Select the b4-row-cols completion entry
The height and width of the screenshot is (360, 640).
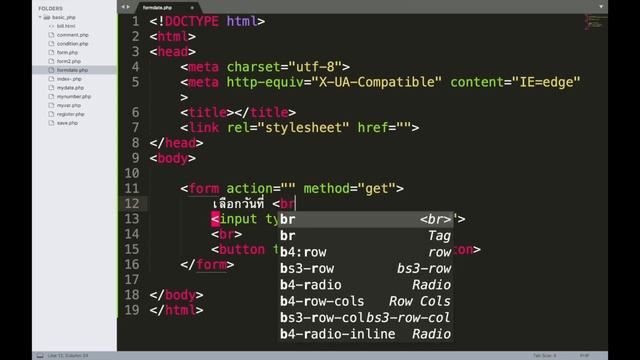coord(366,301)
